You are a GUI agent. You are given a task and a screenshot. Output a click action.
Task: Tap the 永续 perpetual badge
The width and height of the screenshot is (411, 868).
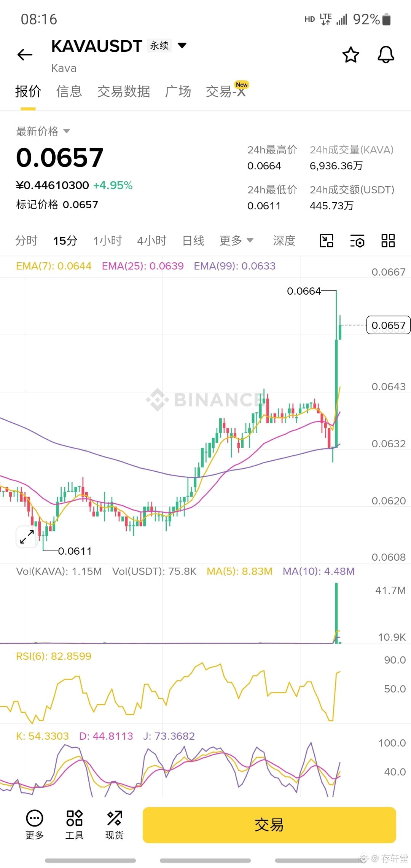pyautogui.click(x=159, y=46)
